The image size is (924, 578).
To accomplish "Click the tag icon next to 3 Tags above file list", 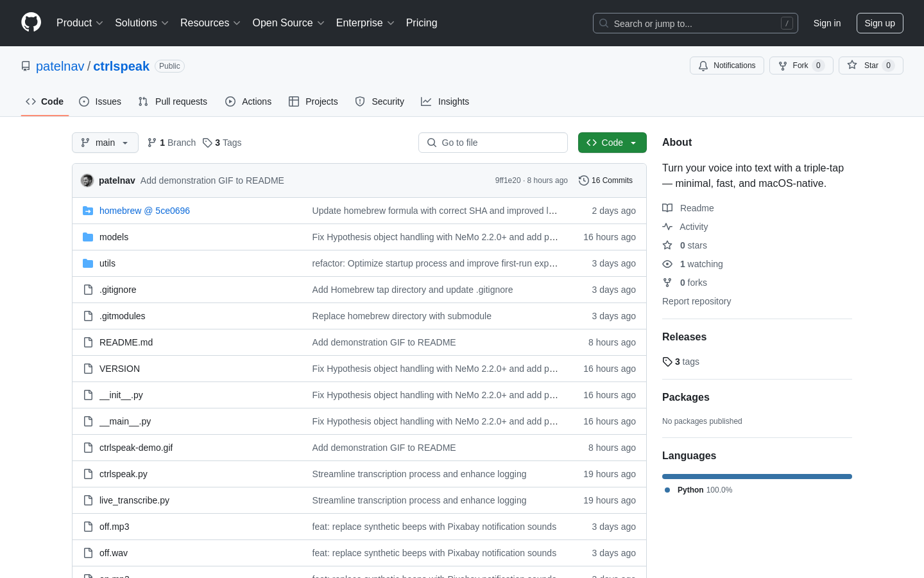I will pos(207,143).
